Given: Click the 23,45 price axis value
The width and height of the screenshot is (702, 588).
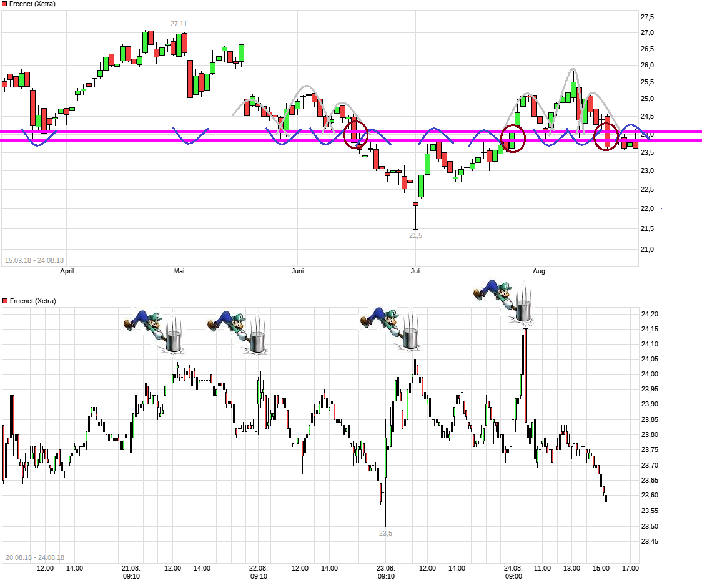Looking at the screenshot, I should pyautogui.click(x=650, y=541).
